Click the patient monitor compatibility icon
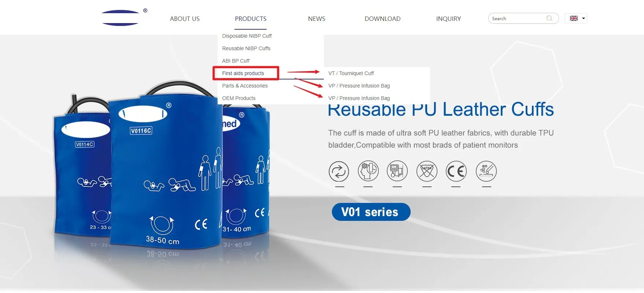Image resolution: width=644 pixels, height=293 pixels. (397, 171)
